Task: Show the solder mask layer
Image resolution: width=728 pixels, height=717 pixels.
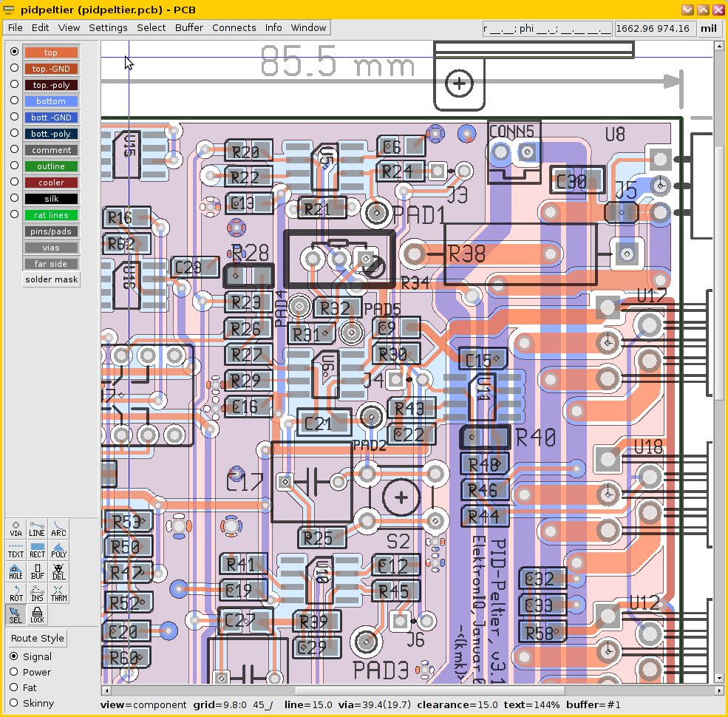Action: point(51,279)
